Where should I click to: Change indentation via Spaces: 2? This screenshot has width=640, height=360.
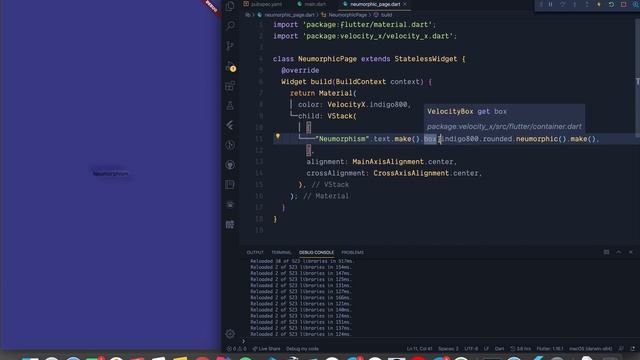[448, 349]
